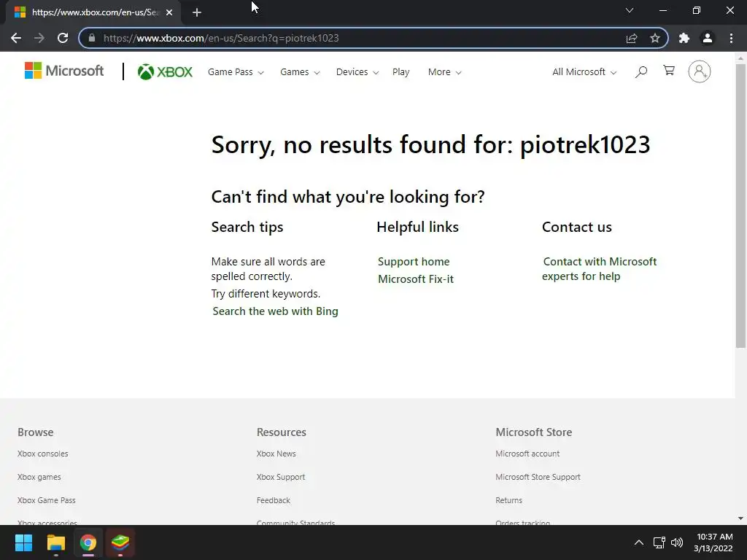Screen dimensions: 747x560
Task: Click the scrollbar up arrow
Action: pyautogui.click(x=740, y=58)
